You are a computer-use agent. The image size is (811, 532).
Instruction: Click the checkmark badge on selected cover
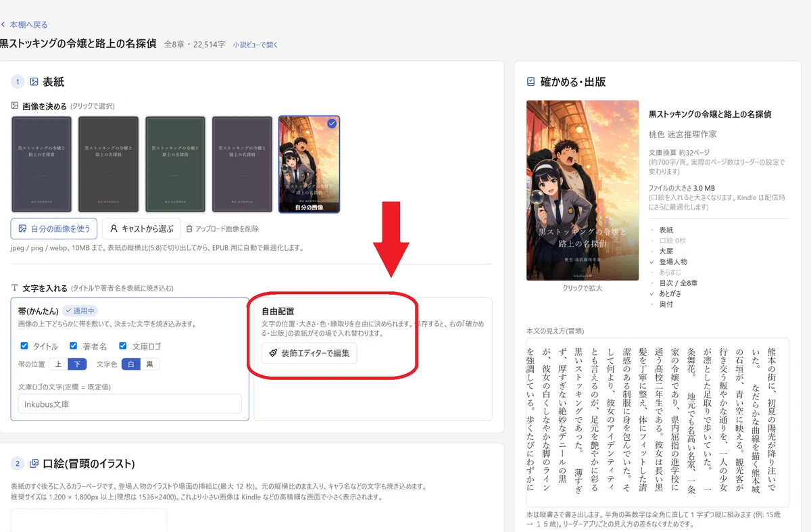coord(332,124)
